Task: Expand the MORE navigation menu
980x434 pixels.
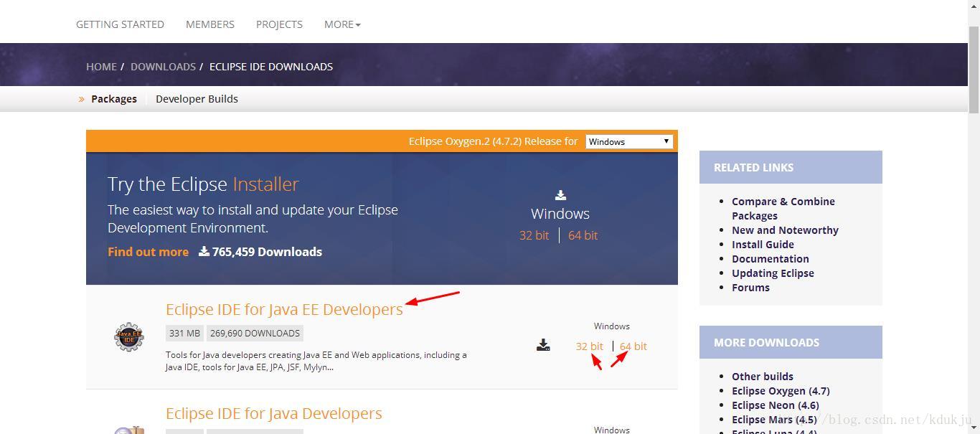Action: click(342, 24)
